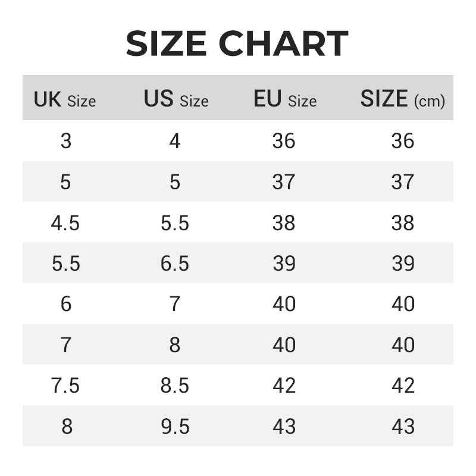The width and height of the screenshot is (476, 476).
Task: Click 7 in the US Size column
Action: (x=174, y=304)
